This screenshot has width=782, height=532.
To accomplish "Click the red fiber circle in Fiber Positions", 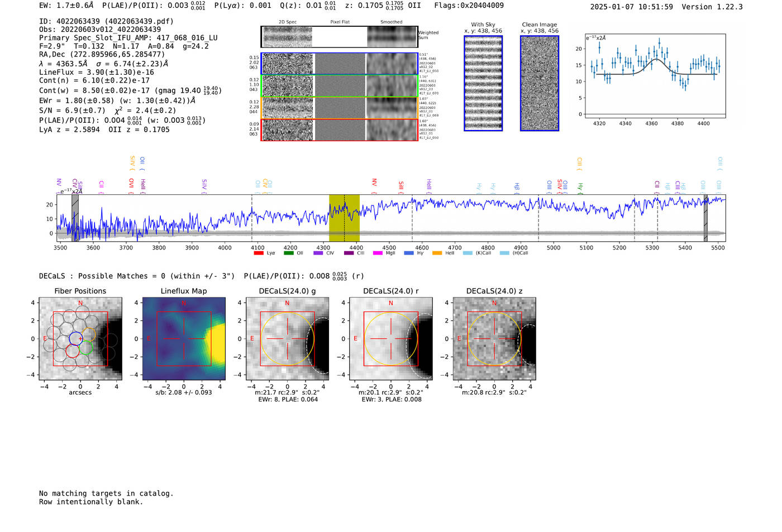I will pos(73,351).
